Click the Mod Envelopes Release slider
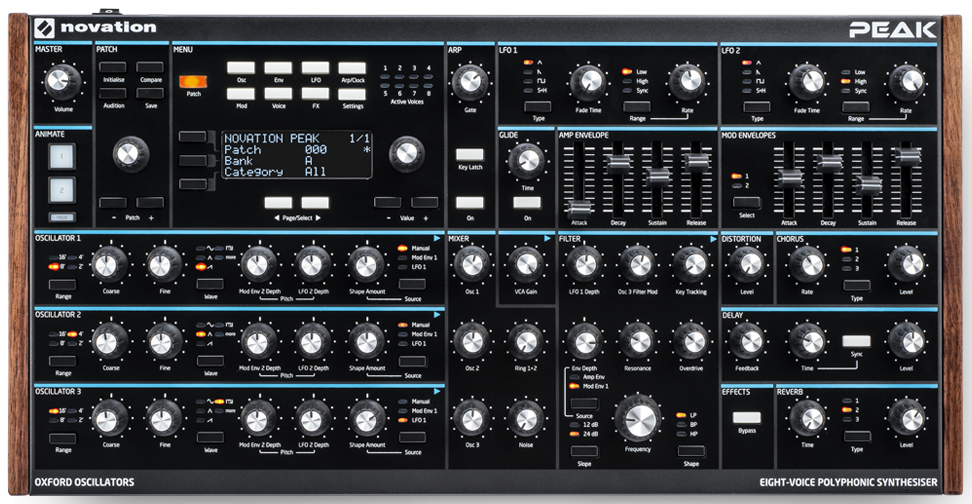The height and width of the screenshot is (504, 972). [906, 156]
